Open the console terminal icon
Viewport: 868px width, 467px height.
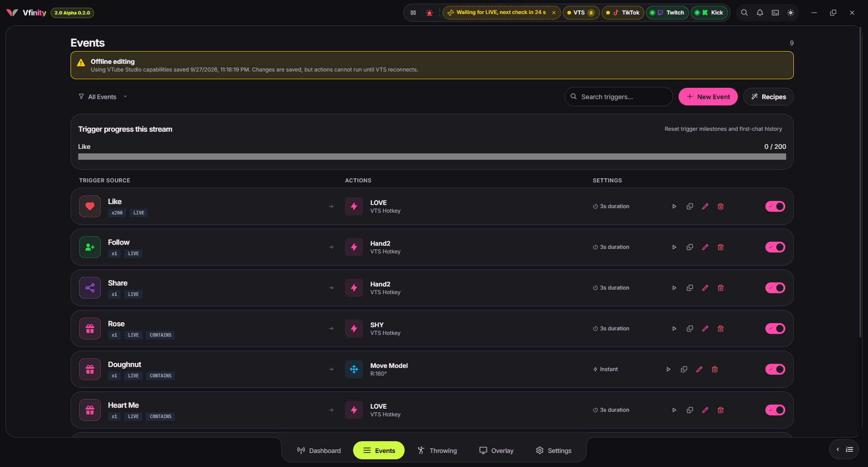click(x=775, y=13)
